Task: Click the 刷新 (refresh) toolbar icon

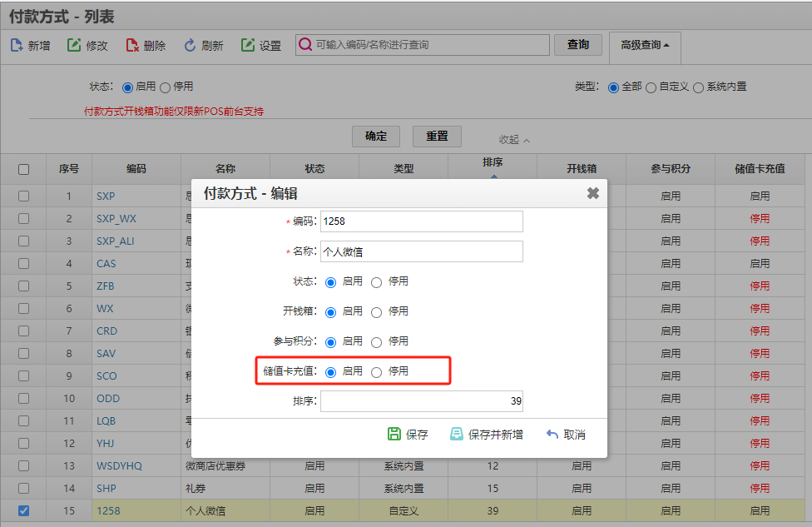Action: 190,46
